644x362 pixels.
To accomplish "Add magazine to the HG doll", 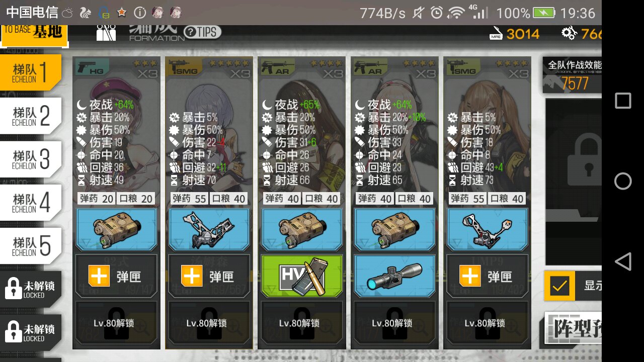I will coord(116,276).
